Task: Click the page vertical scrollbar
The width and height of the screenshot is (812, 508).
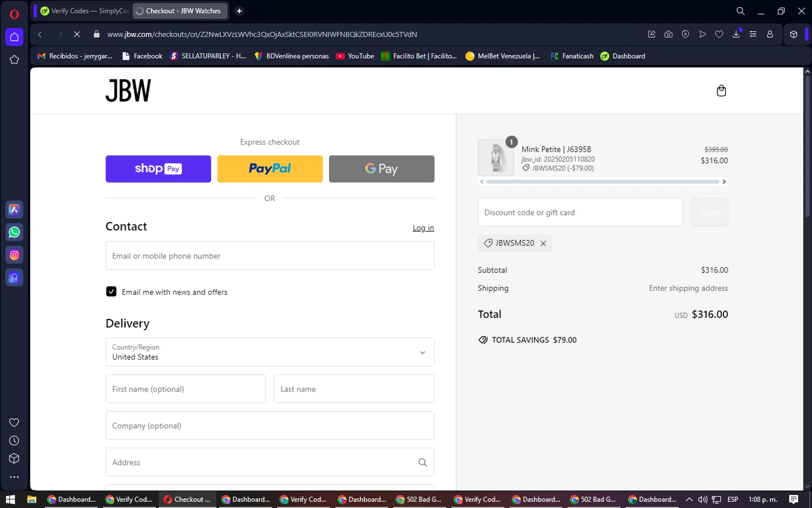Action: tap(807, 146)
